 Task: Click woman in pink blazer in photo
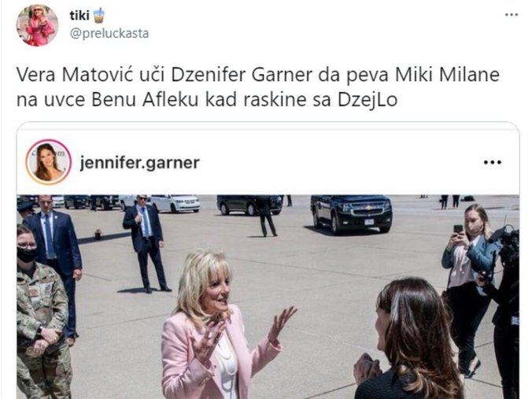pos(220,326)
